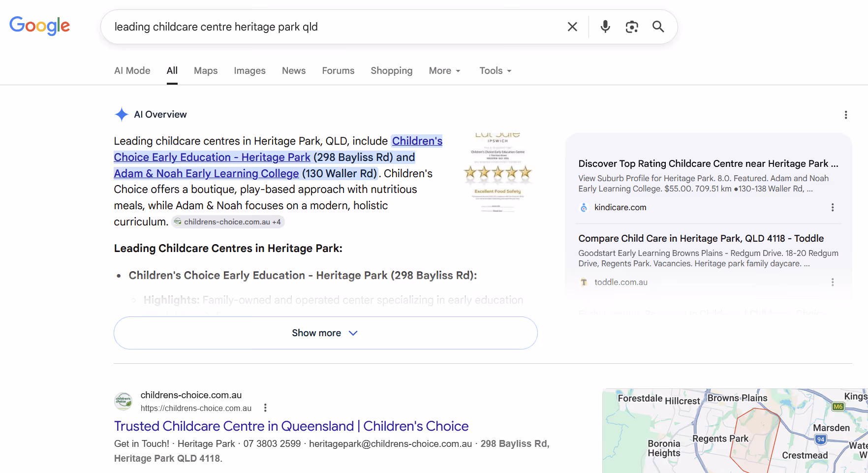Image resolution: width=868 pixels, height=473 pixels.
Task: Open the AI Mode tab
Action: tap(132, 71)
